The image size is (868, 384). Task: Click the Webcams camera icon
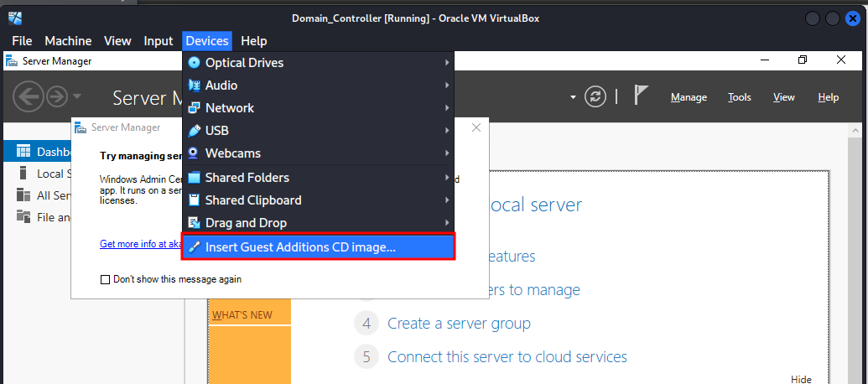point(194,153)
